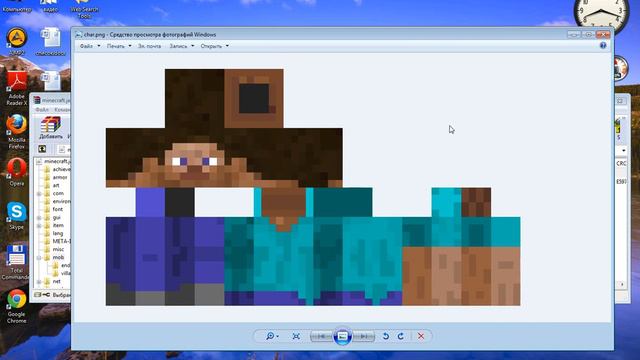Open the Запись menu

point(182,46)
